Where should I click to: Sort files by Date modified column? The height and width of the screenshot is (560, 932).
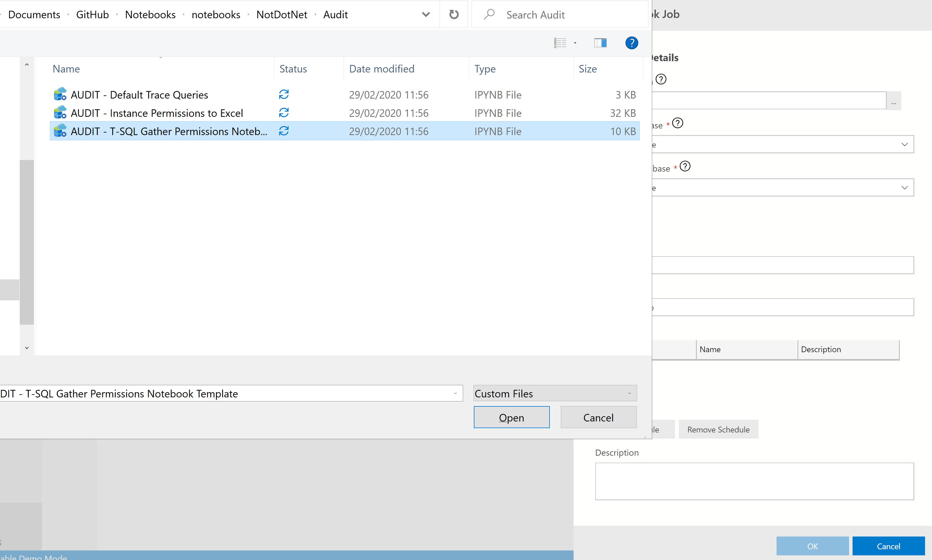click(382, 69)
